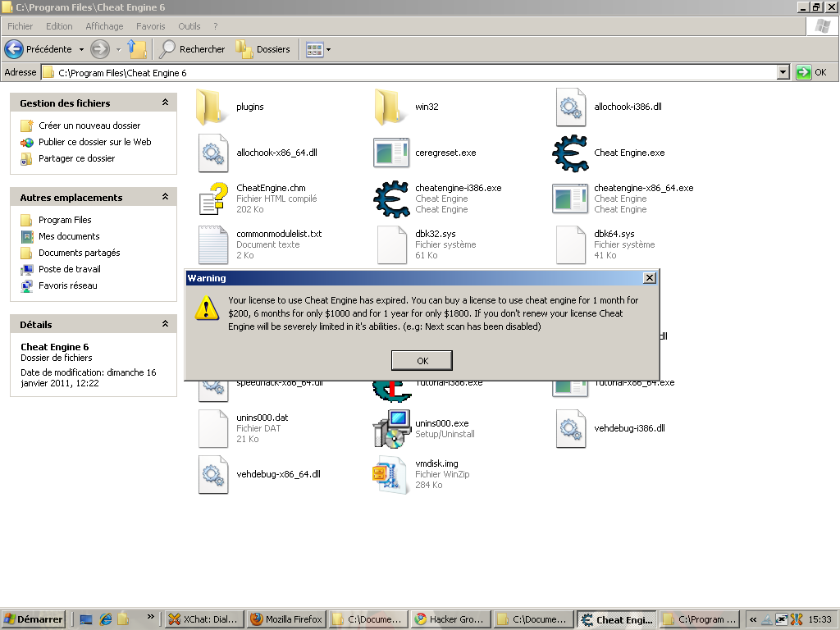Viewport: 840px width, 630px height.
Task: Open Précédente history dropdown arrow
Action: pos(81,50)
